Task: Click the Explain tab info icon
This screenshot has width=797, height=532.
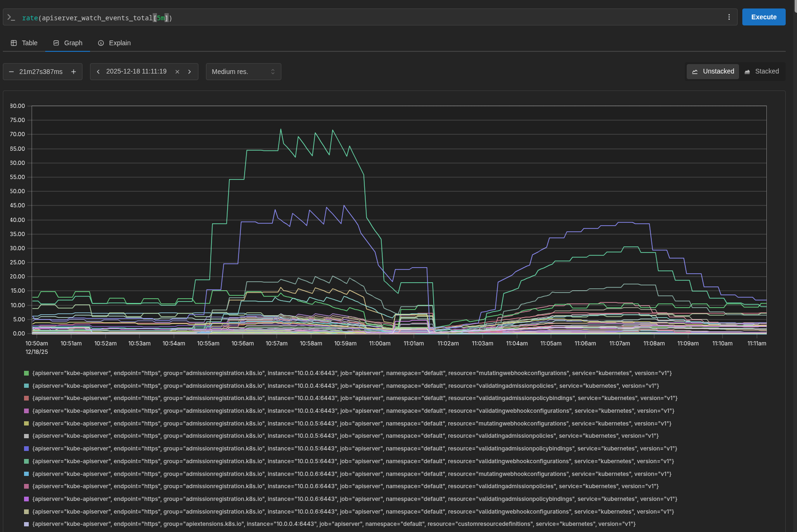Action: 101,43
